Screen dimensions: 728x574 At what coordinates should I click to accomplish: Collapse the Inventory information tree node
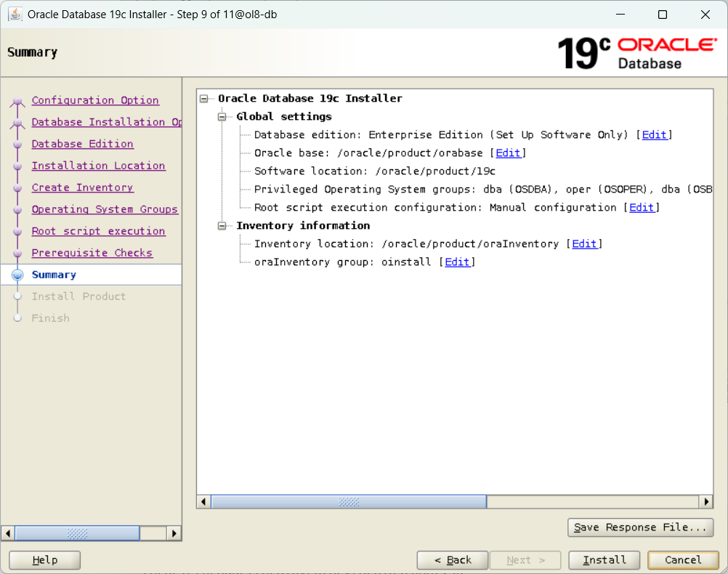coord(222,226)
